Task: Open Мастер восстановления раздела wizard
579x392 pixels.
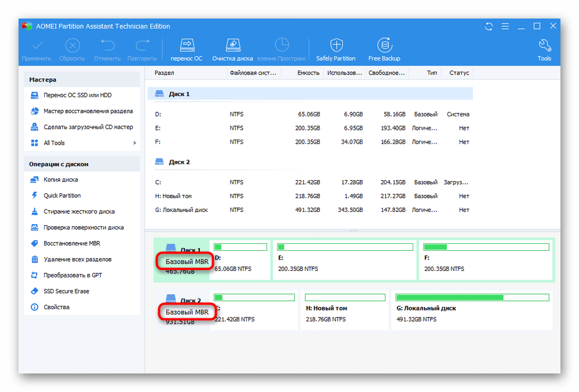Action: [88, 111]
